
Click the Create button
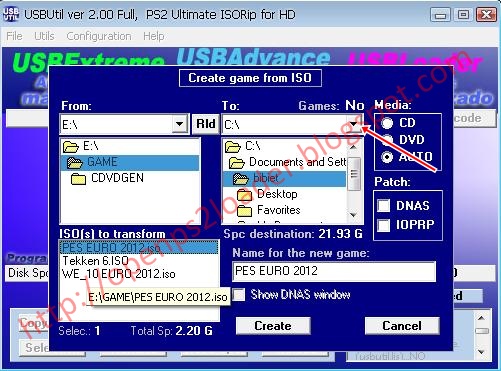coord(273,326)
